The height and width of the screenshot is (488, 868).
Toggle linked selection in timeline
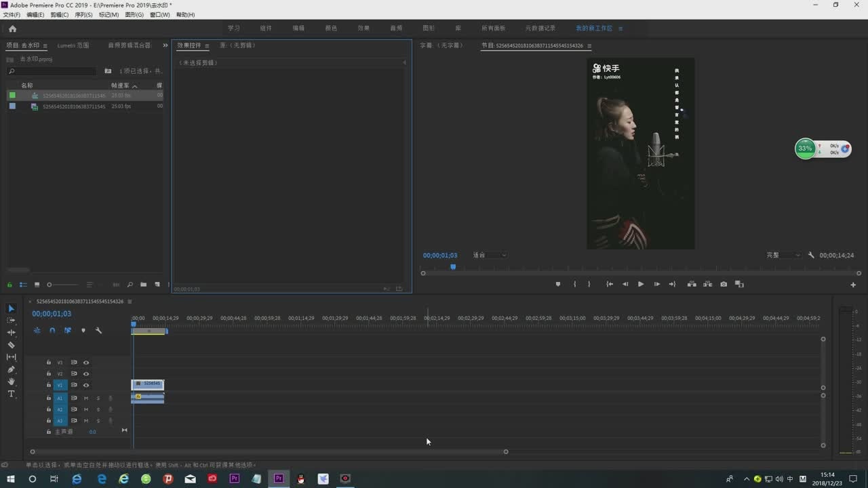68,330
